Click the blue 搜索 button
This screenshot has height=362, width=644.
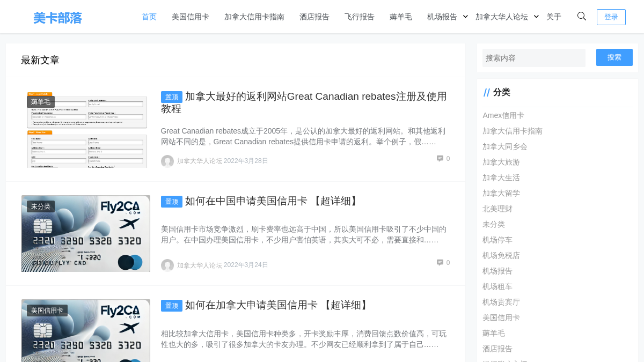[x=614, y=57]
